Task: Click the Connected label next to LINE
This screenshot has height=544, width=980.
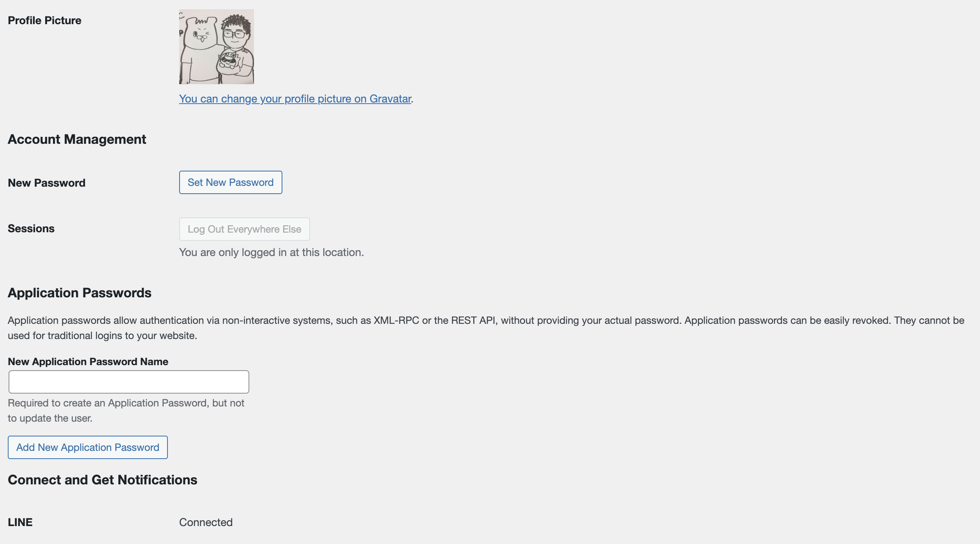Action: (206, 522)
